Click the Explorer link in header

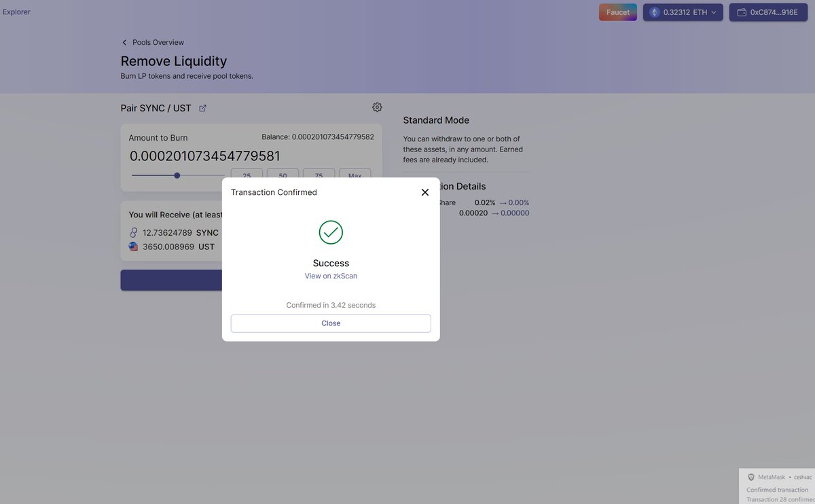pyautogui.click(x=16, y=12)
